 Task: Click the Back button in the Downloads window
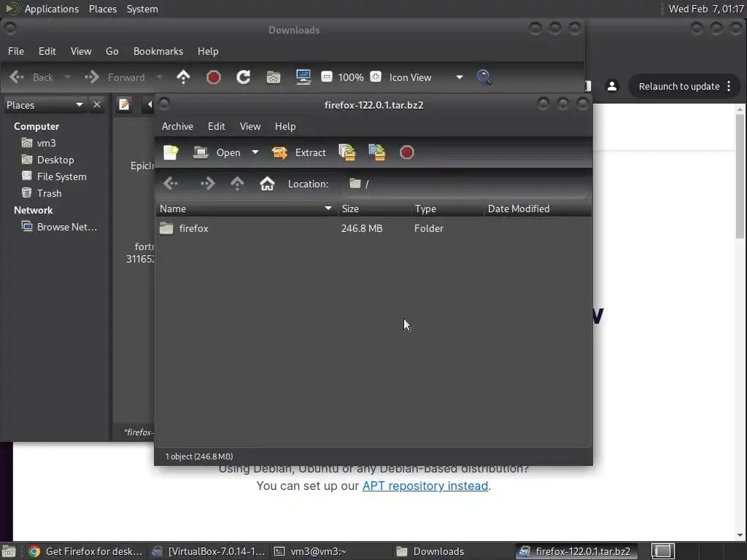pos(31,77)
